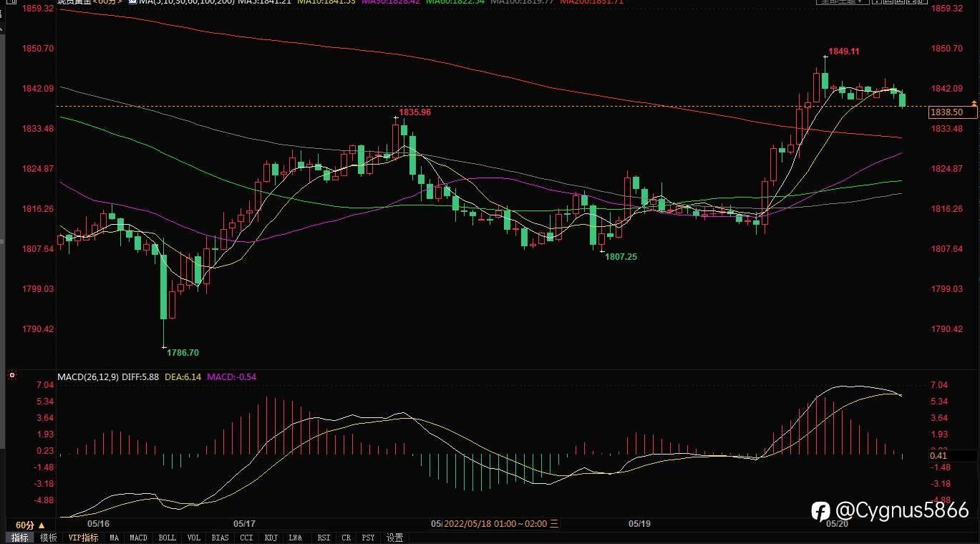Open the MACD panel settings gear icon
Viewport: 980px width, 544px height.
pyautogui.click(x=11, y=375)
